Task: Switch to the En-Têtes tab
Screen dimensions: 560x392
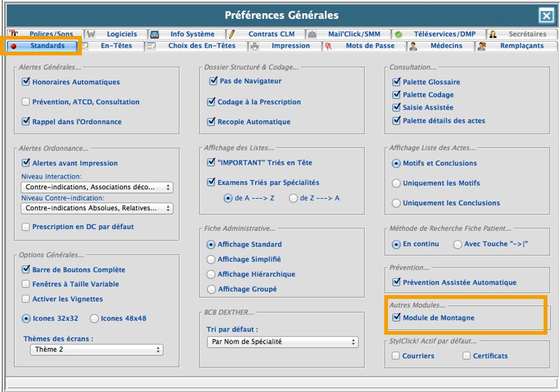Action: 116,46
